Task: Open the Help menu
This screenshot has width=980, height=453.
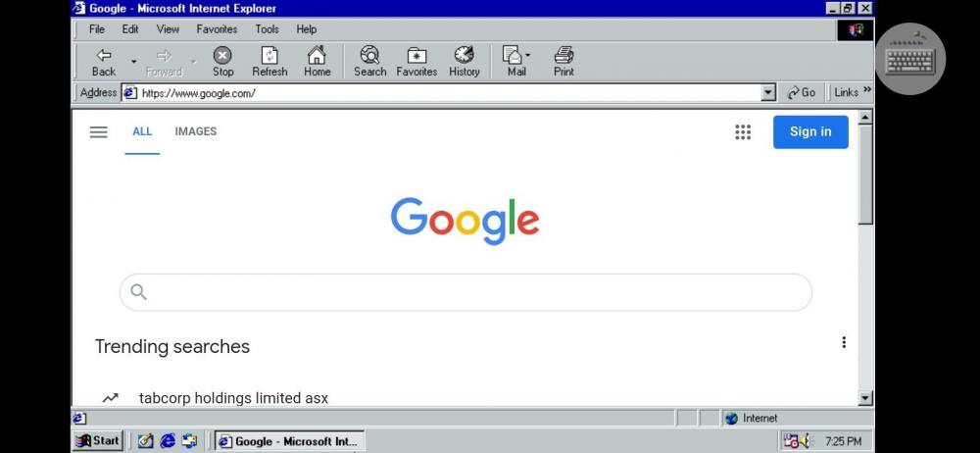Action: [x=306, y=29]
